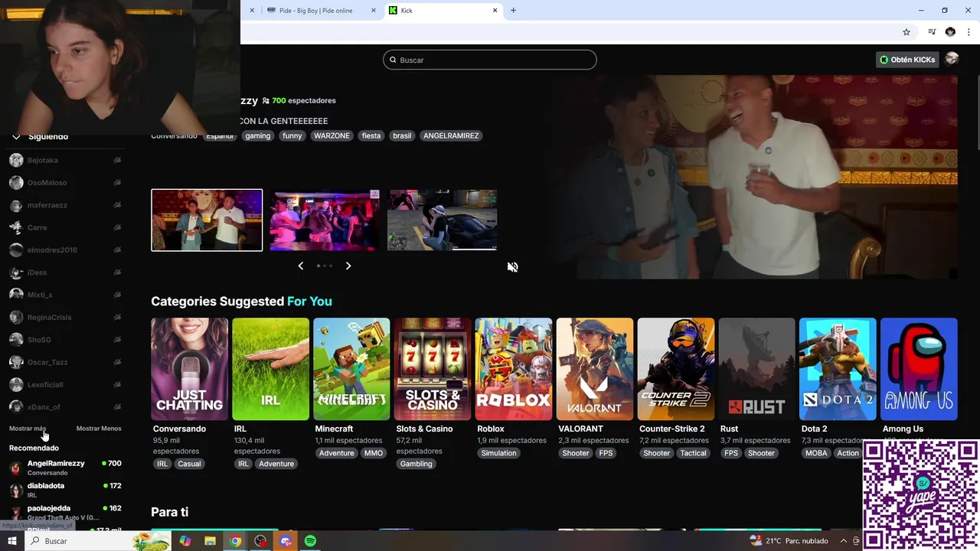This screenshot has height=551, width=980.
Task: Open the Windows Start menu
Action: [x=12, y=541]
